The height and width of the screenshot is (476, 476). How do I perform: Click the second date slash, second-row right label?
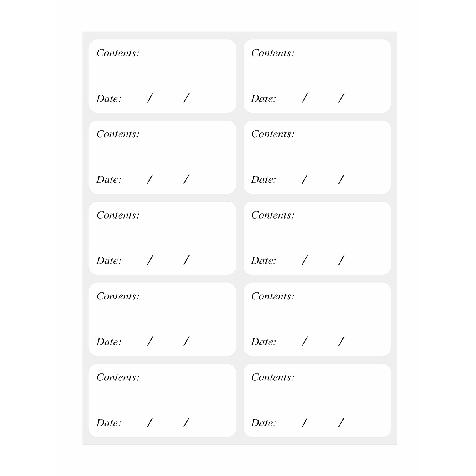pyautogui.click(x=341, y=179)
